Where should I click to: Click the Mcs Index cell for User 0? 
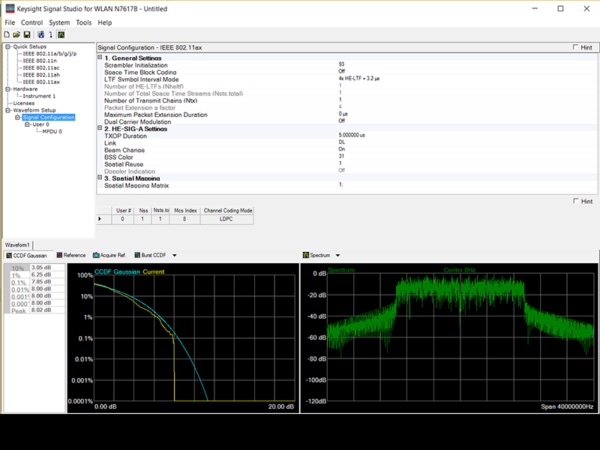pyautogui.click(x=185, y=219)
